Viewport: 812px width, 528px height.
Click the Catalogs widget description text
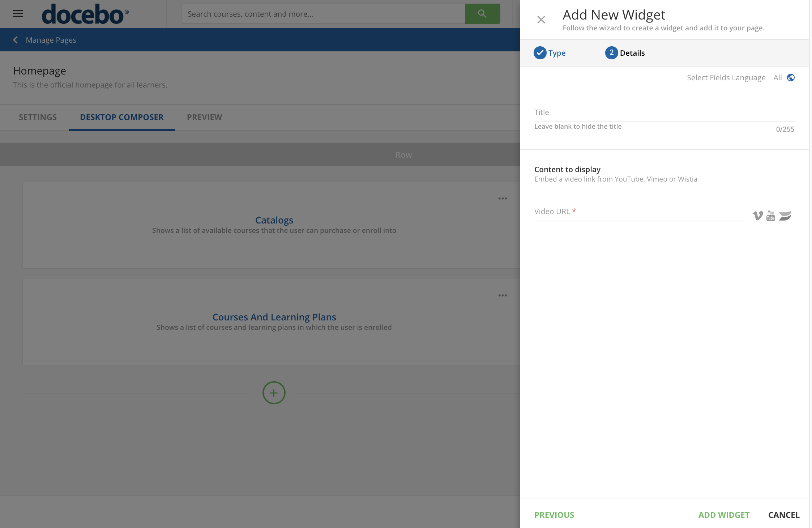pos(274,230)
